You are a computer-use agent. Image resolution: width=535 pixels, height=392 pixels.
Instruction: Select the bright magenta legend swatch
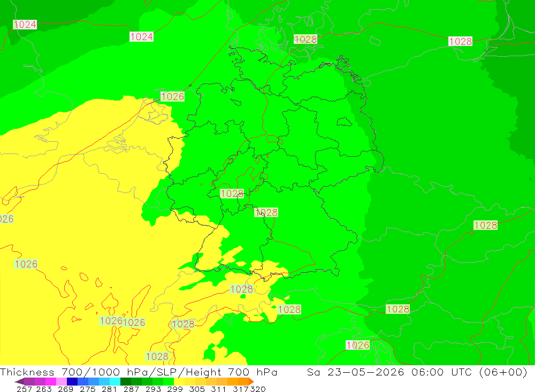pyautogui.click(x=51, y=381)
